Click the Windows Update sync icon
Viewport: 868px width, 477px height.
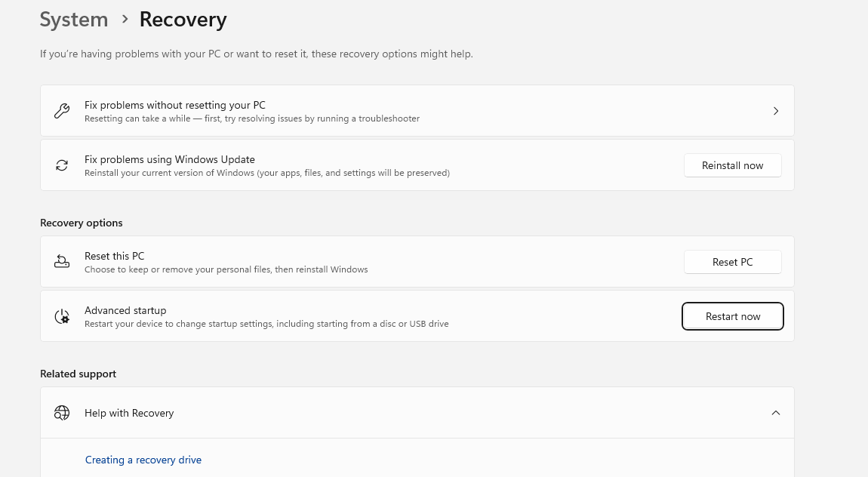click(62, 165)
